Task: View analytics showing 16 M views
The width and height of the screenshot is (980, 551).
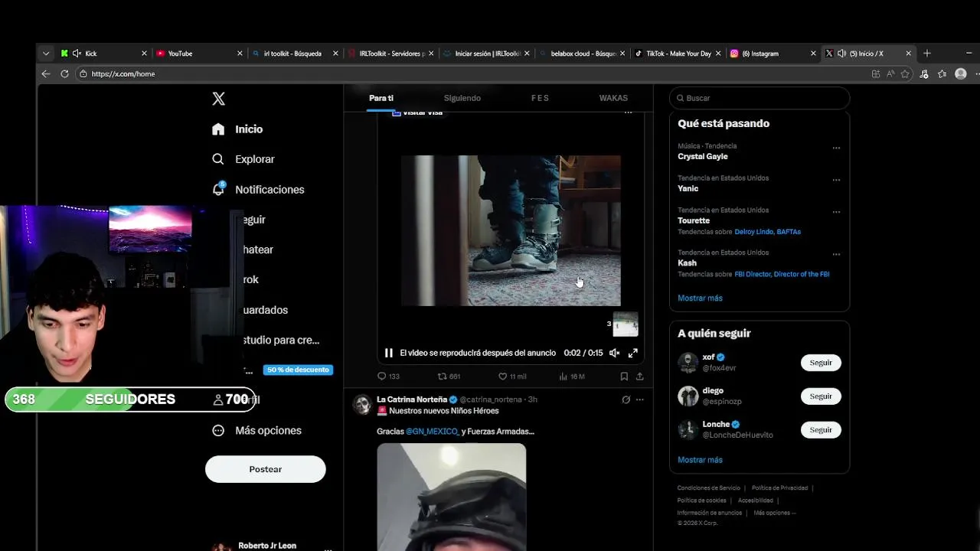Action: [572, 377]
